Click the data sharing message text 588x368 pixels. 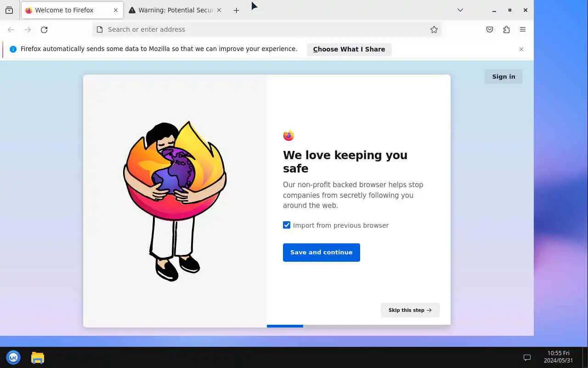pos(159,49)
